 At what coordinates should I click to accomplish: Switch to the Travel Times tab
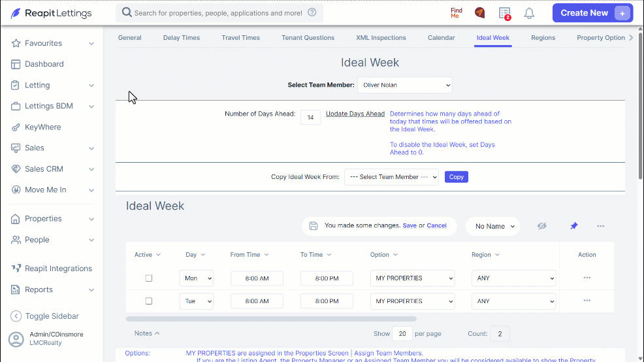pos(240,37)
